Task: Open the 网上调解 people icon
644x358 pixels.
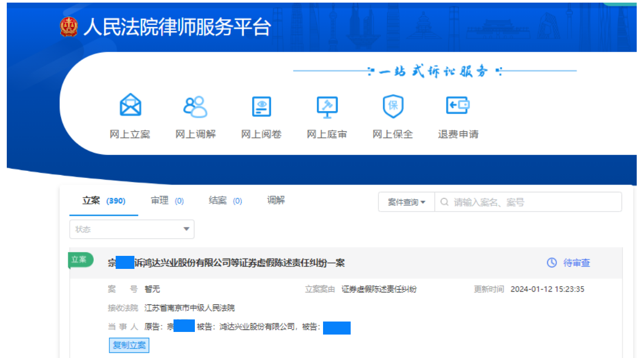Action: 195,106
